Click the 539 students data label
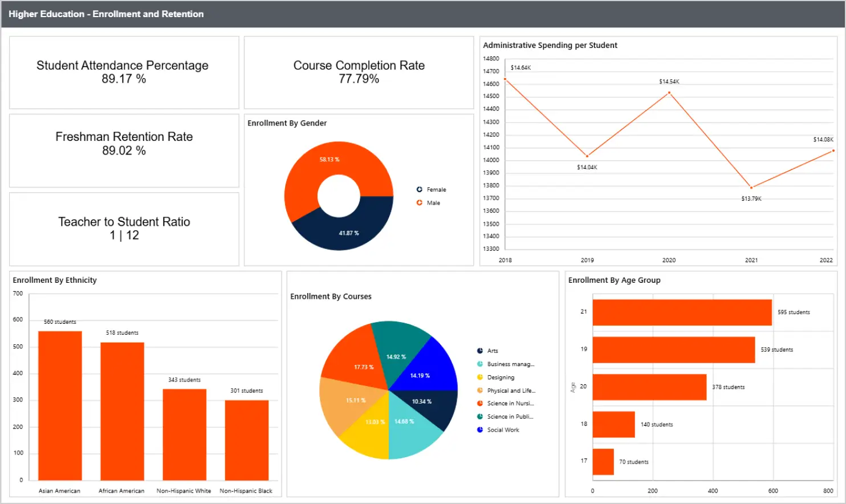 [776, 350]
